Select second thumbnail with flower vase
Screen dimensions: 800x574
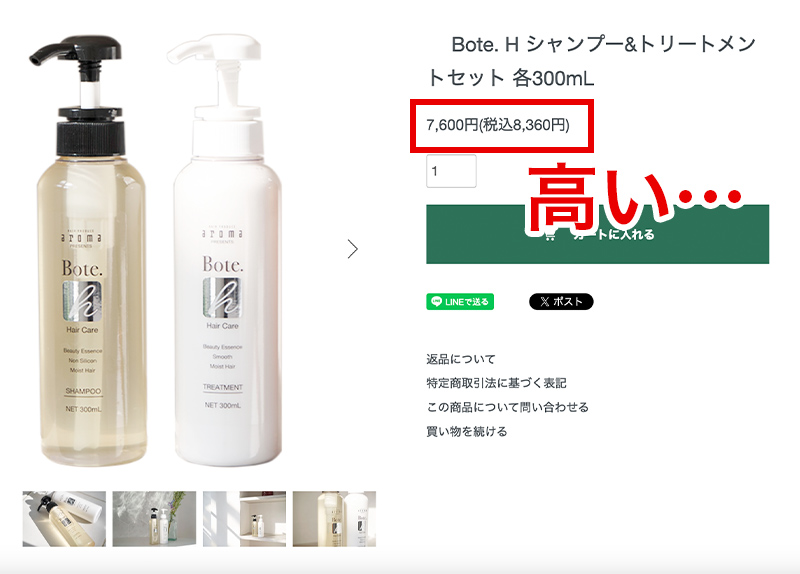154,519
